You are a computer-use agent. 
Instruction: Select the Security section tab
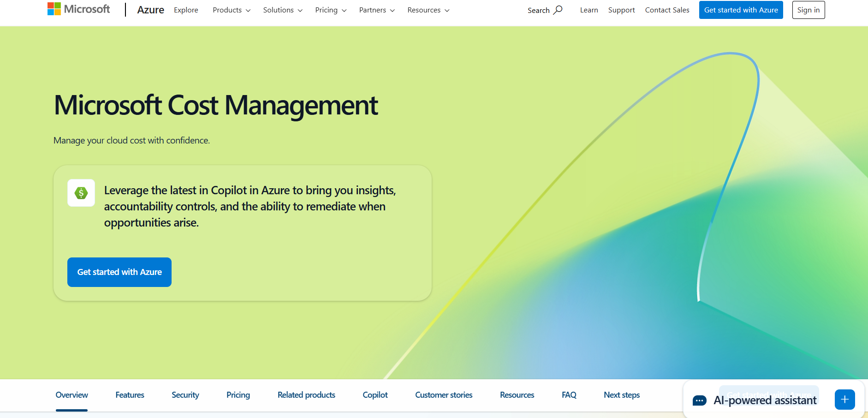(x=185, y=395)
